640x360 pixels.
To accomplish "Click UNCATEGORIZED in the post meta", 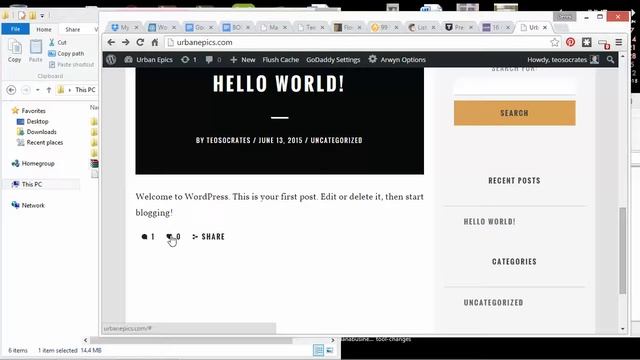I will coord(336,140).
